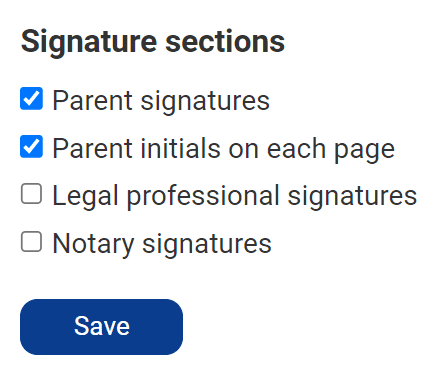Click the 'Notary signatures' label text
This screenshot has height=376, width=434.
pyautogui.click(x=162, y=244)
